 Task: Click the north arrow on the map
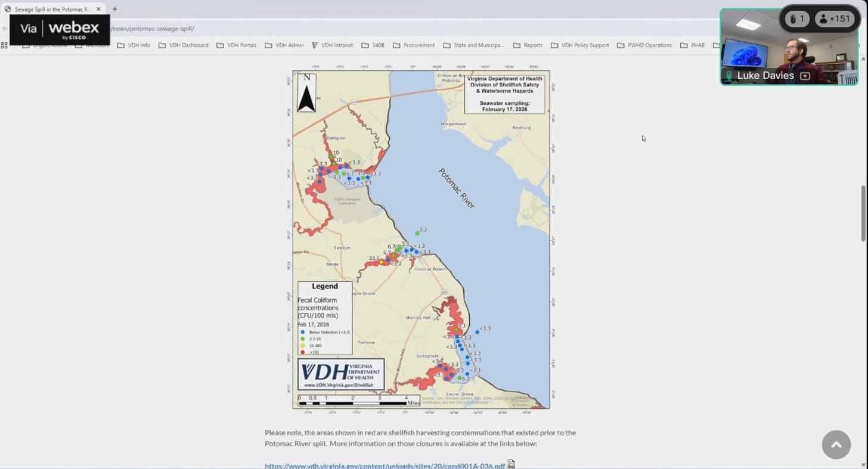306,93
